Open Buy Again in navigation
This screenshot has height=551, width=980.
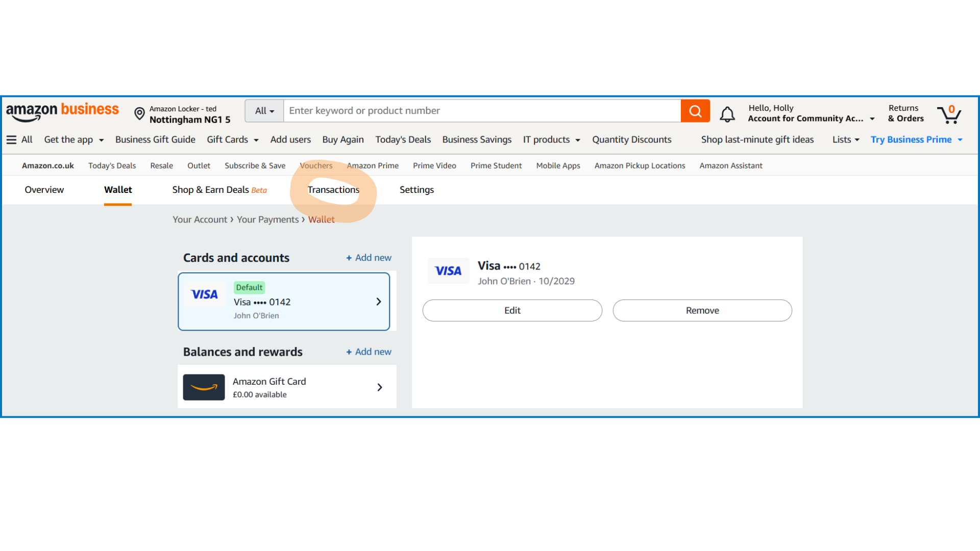343,140
